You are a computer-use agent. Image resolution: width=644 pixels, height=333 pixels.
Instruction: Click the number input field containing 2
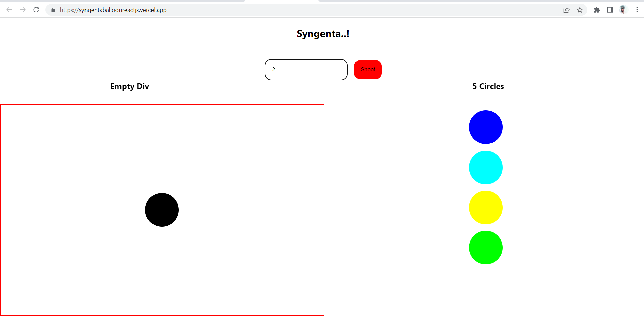coord(306,70)
